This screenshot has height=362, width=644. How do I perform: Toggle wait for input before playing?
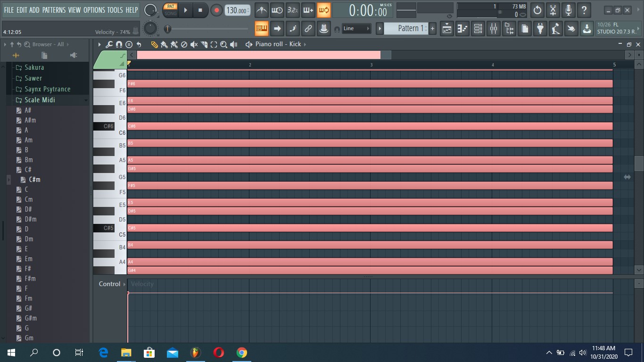277,10
